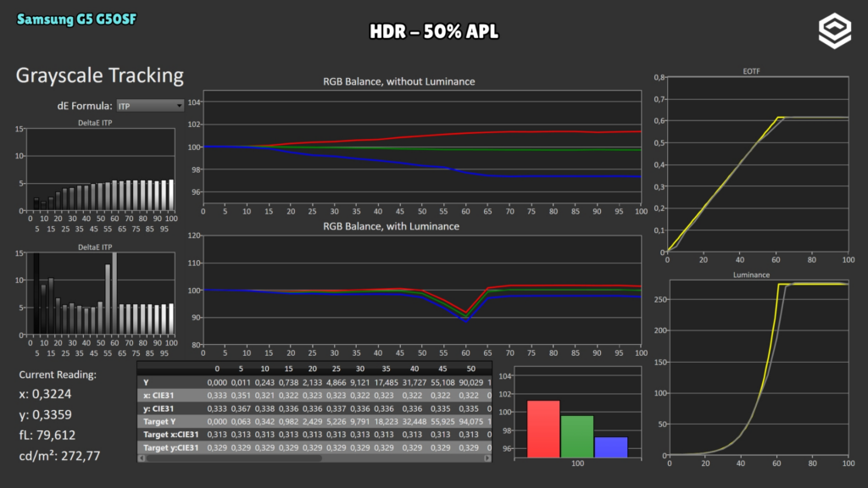Click the Target Y cell '32,448'
This screenshot has height=488, width=868.
click(x=414, y=422)
